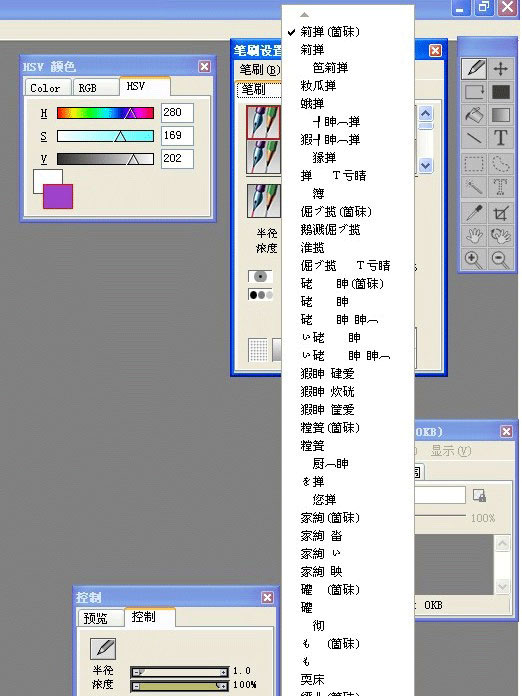Toggle the layer lock icon

coord(479,496)
